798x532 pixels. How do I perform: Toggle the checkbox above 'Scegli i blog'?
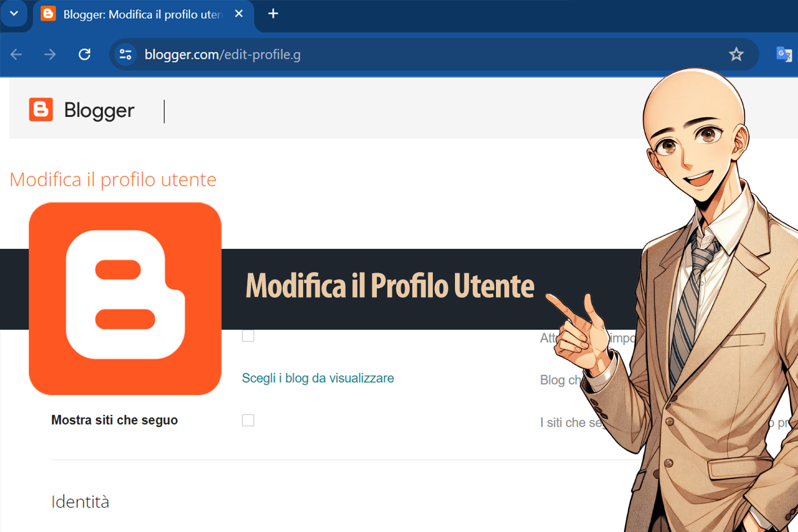[x=248, y=336]
